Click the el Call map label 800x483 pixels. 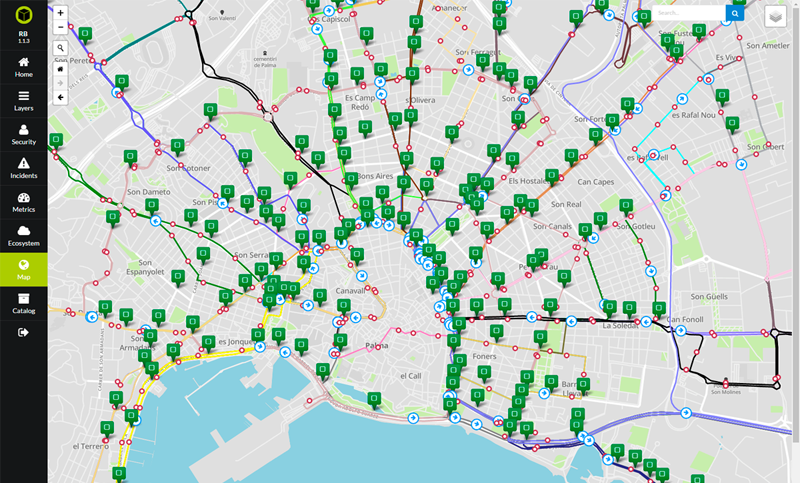coord(411,376)
